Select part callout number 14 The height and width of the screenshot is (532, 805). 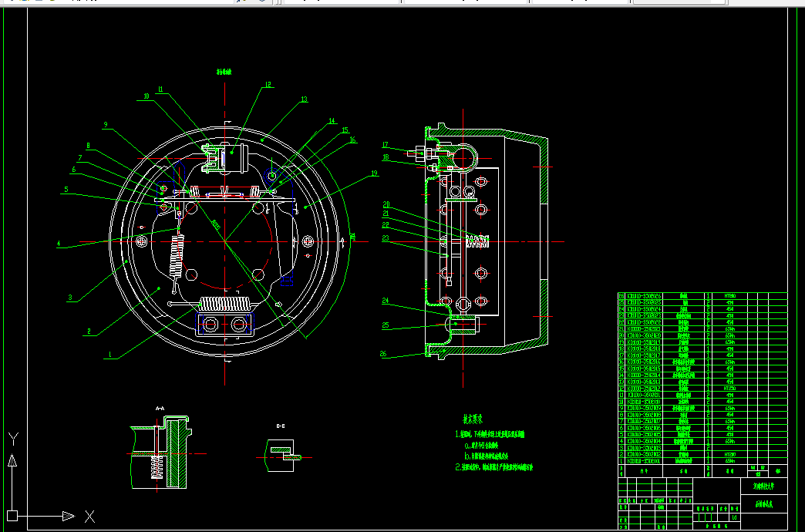332,121
